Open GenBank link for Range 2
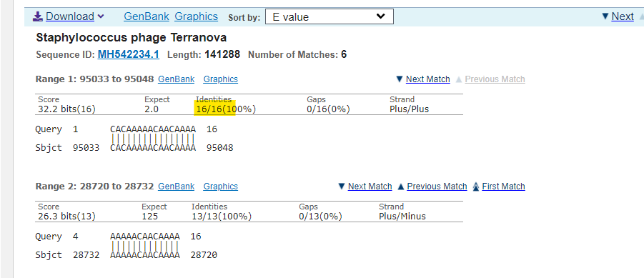Viewport: 644px width, 278px height. click(x=177, y=187)
